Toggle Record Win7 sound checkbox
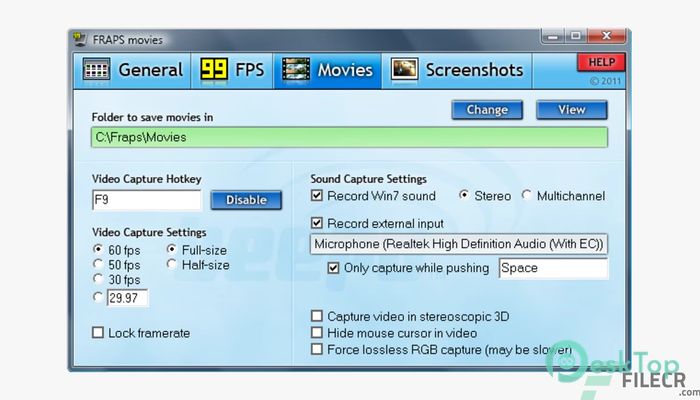 [x=317, y=196]
